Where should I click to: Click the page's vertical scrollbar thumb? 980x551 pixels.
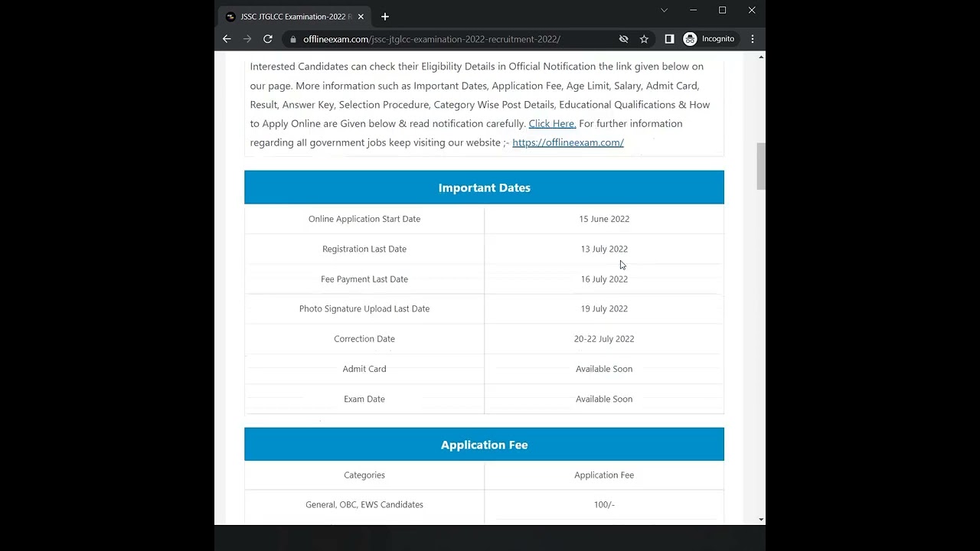[760, 165]
